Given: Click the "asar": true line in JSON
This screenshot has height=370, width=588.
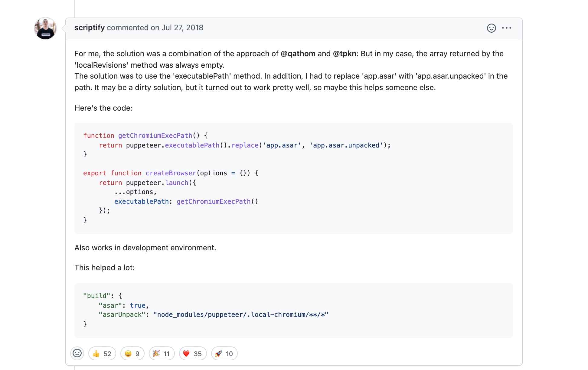Looking at the screenshot, I should pos(123,305).
